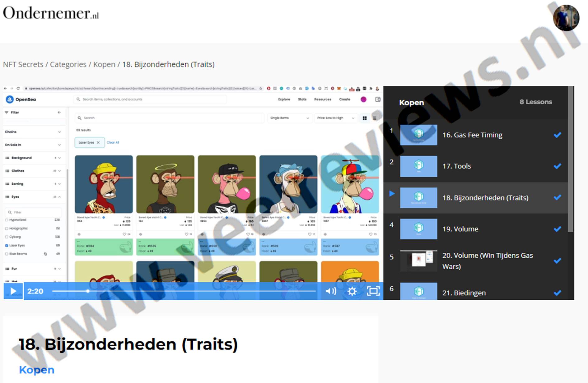Open the Single Items dropdown

(x=289, y=118)
